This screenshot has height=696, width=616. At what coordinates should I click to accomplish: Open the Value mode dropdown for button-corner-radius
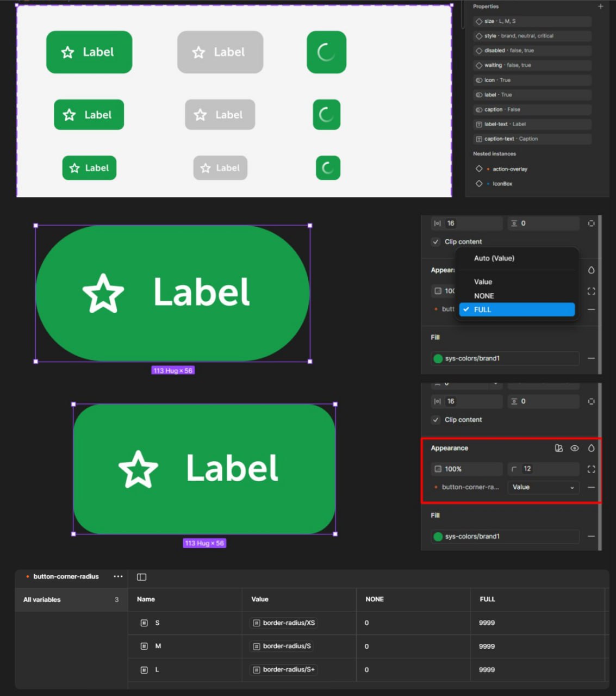click(x=543, y=487)
